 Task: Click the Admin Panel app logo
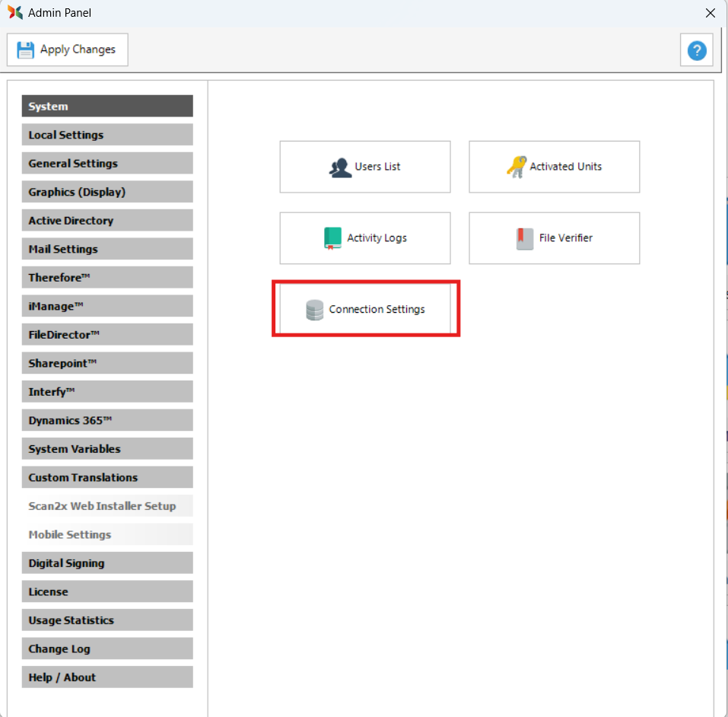pyautogui.click(x=15, y=12)
